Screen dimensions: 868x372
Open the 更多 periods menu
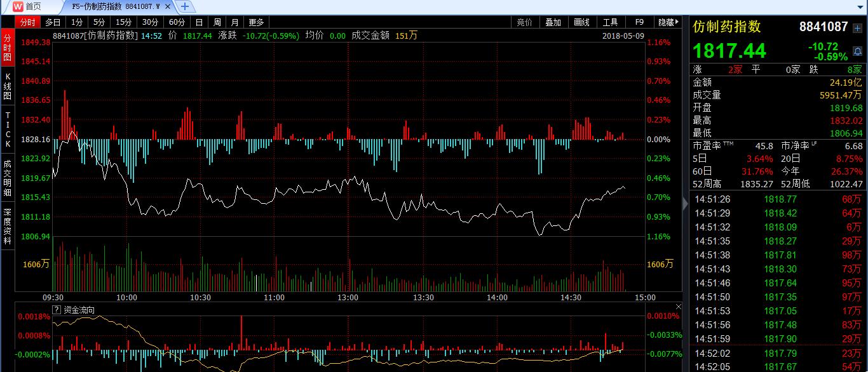pyautogui.click(x=256, y=22)
